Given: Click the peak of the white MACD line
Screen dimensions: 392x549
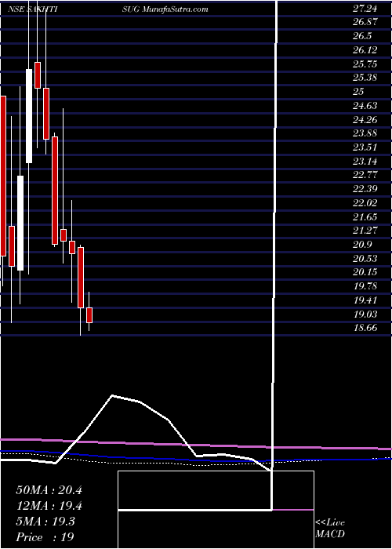Looking at the screenshot, I should click(112, 396).
